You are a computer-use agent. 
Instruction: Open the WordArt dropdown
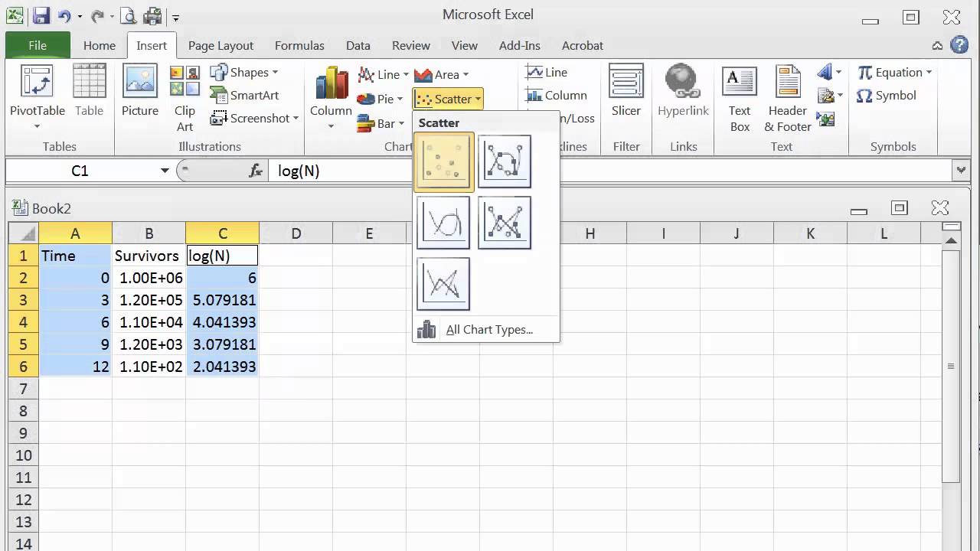click(829, 73)
